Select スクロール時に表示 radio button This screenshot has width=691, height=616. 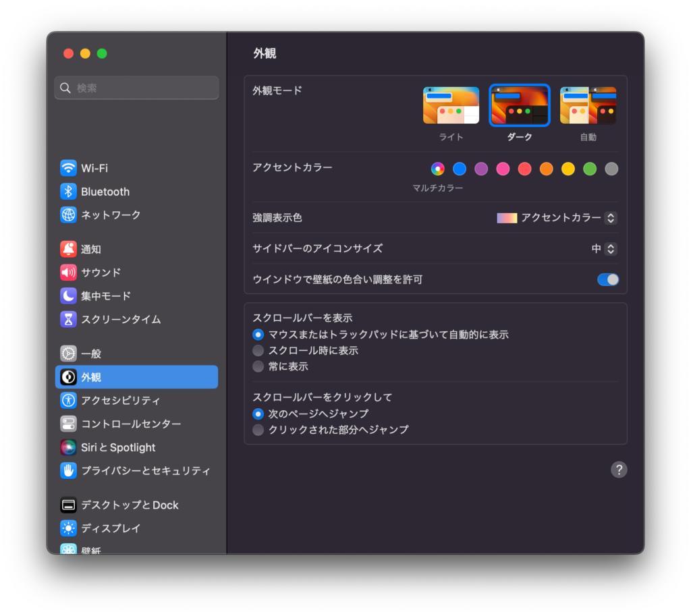pyautogui.click(x=258, y=351)
